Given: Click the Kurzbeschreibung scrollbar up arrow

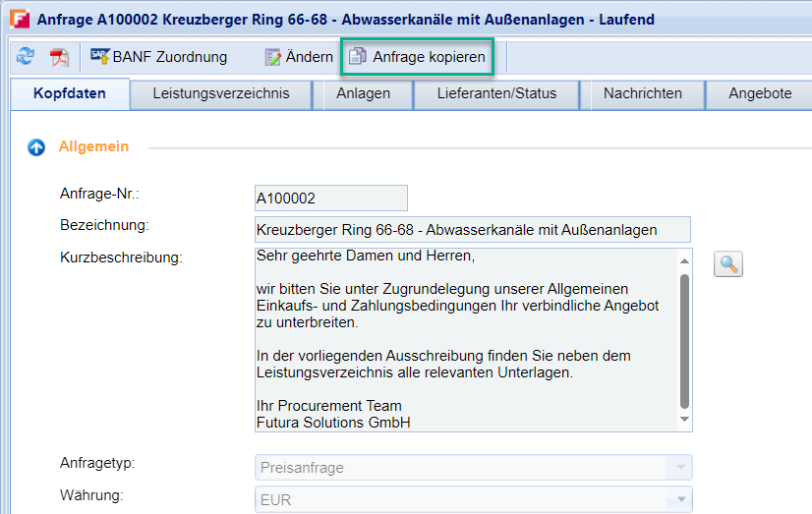Looking at the screenshot, I should [684, 258].
